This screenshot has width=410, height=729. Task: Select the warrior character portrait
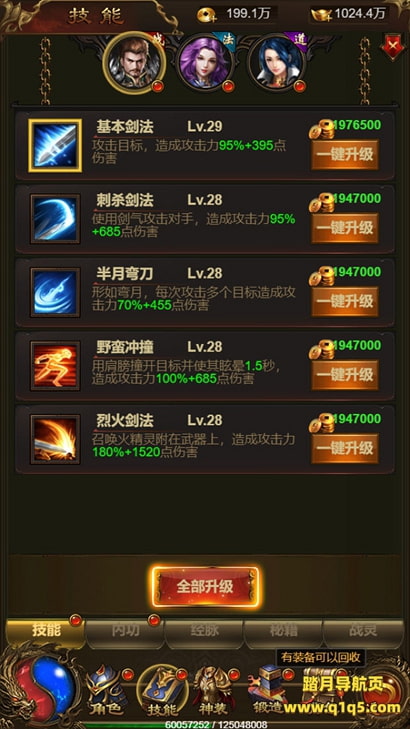(134, 63)
